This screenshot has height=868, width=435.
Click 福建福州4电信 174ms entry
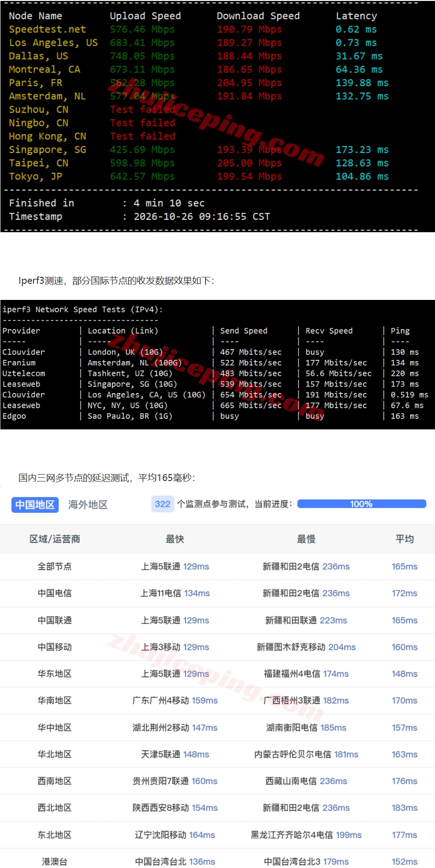click(x=306, y=674)
